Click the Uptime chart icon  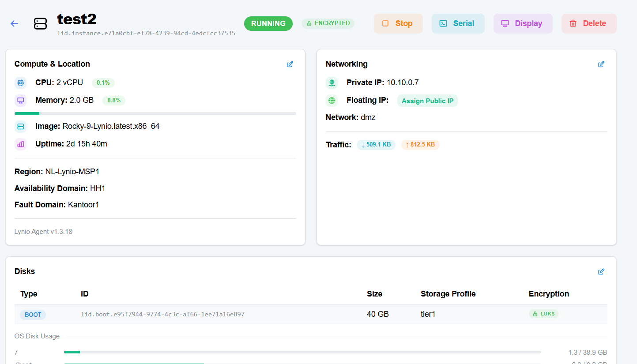[20, 144]
